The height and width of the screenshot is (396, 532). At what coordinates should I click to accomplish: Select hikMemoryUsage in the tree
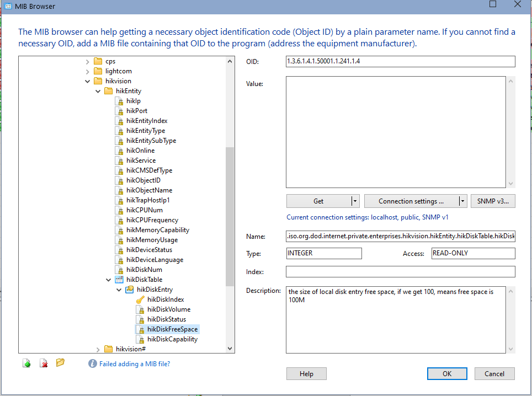pos(152,240)
